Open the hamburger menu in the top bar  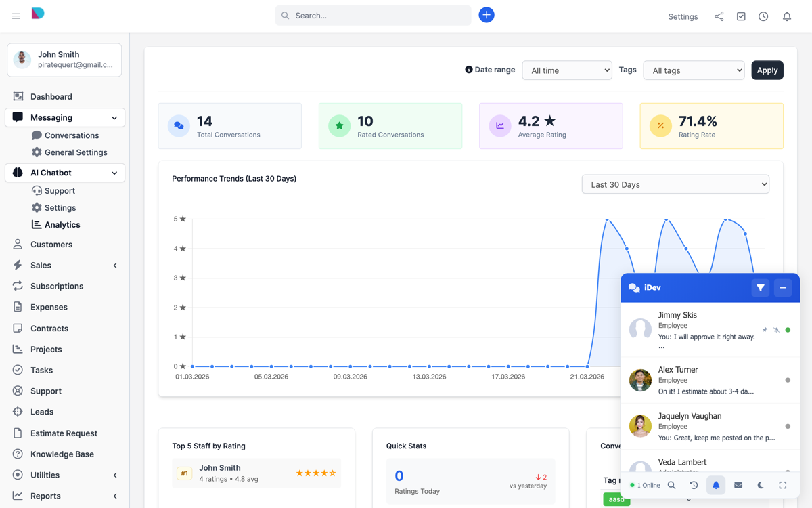16,16
